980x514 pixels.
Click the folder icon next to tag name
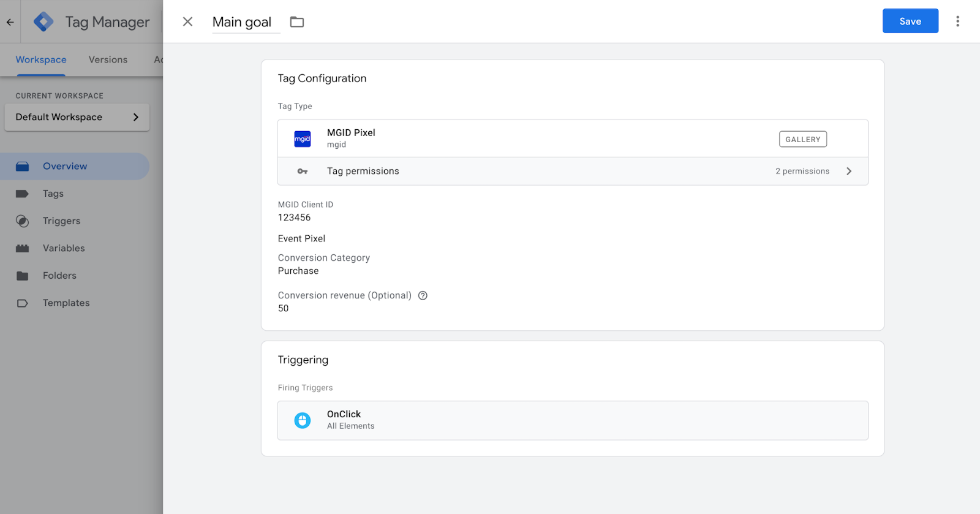pyautogui.click(x=297, y=22)
